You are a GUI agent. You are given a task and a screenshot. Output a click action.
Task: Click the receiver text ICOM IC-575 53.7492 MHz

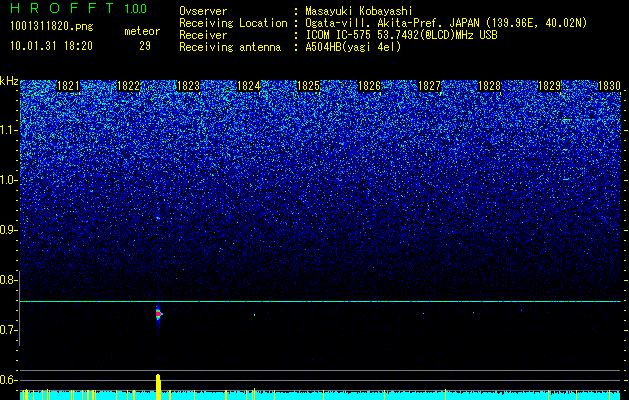tap(401, 35)
